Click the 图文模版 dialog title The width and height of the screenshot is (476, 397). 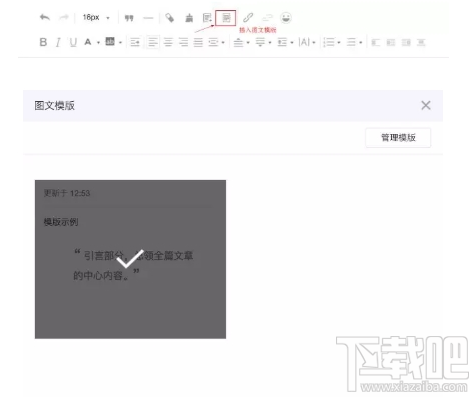point(55,106)
